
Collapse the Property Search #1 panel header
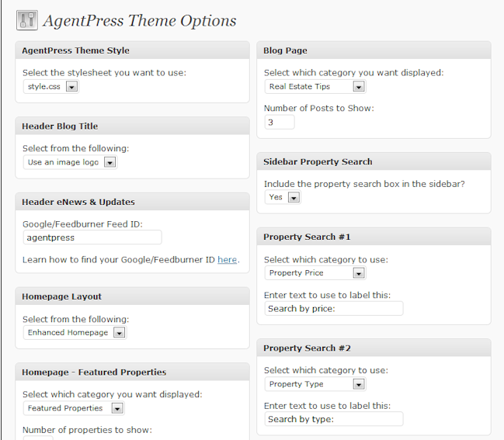374,237
